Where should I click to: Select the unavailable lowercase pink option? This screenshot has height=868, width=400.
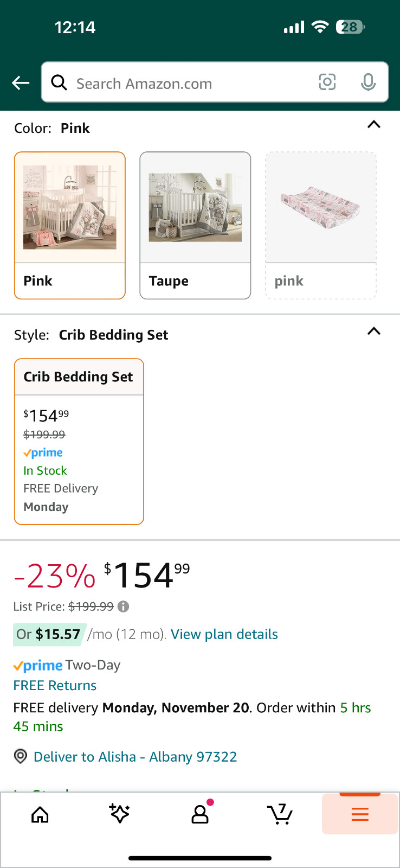pos(321,280)
